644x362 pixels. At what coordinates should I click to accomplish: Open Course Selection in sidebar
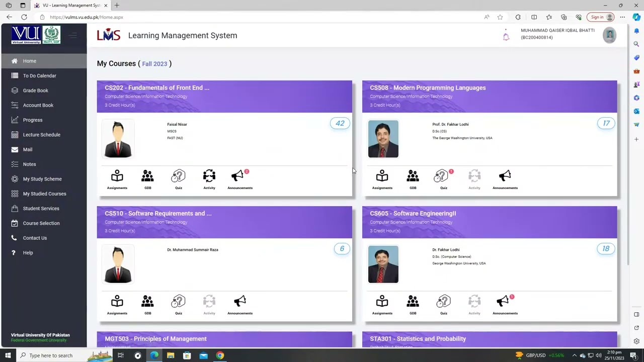click(44, 223)
